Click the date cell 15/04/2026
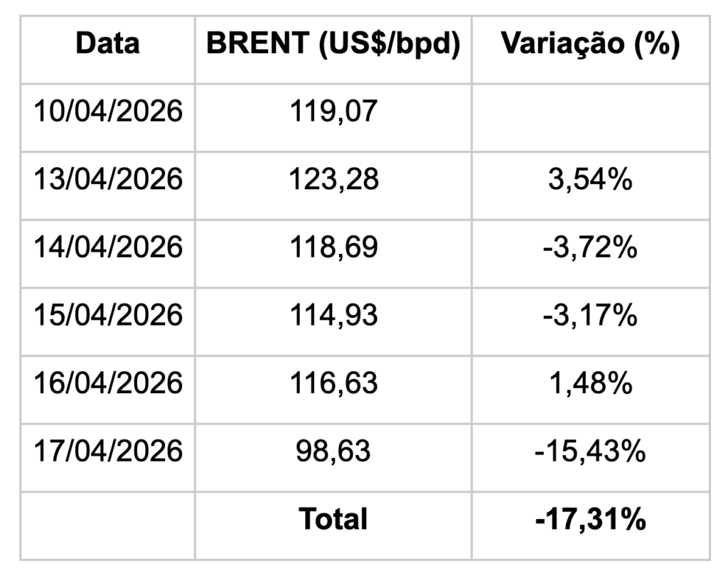This screenshot has height=578, width=728. [x=107, y=315]
